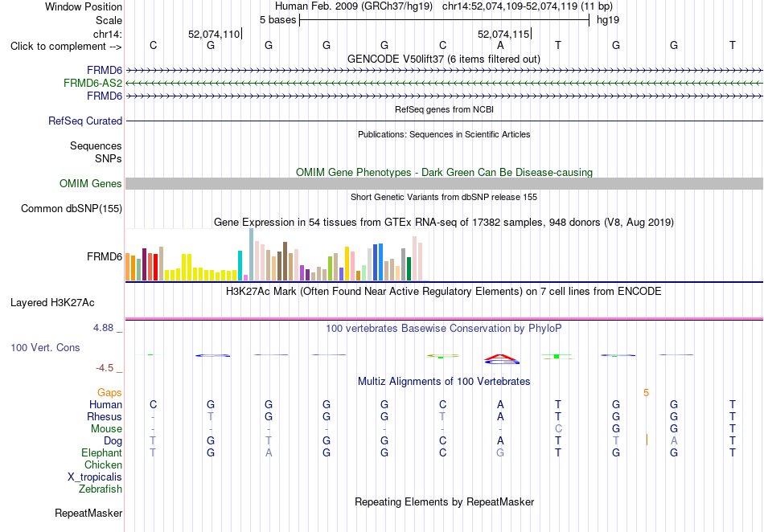This screenshot has height=532, width=764.
Task: Click FRMD6 label beside GTEx bar chart
Action: (105, 256)
